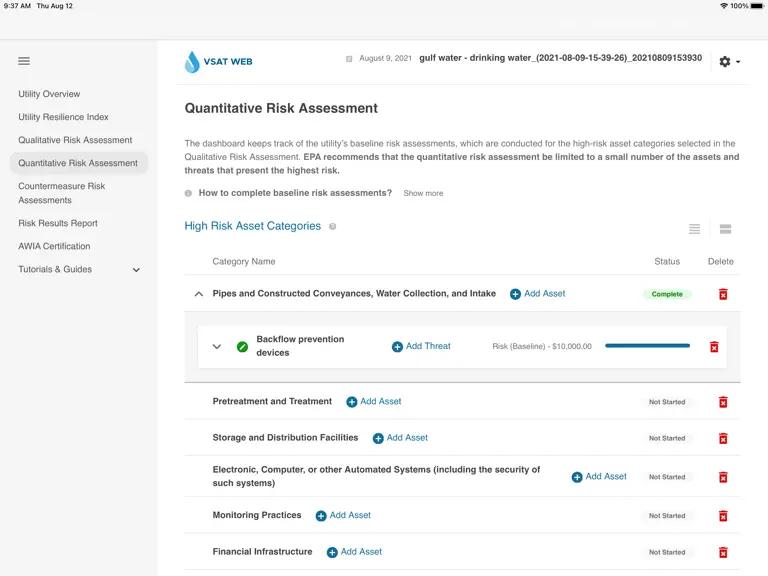Click Risk (Baseline) - $10,000.00 value
This screenshot has width=768, height=576.
click(542, 346)
